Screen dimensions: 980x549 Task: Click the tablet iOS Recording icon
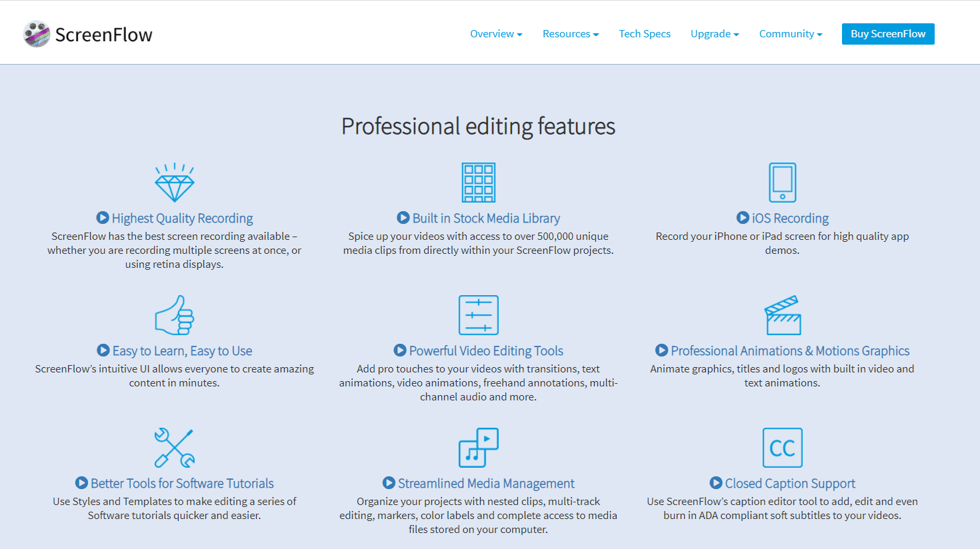[x=782, y=183]
